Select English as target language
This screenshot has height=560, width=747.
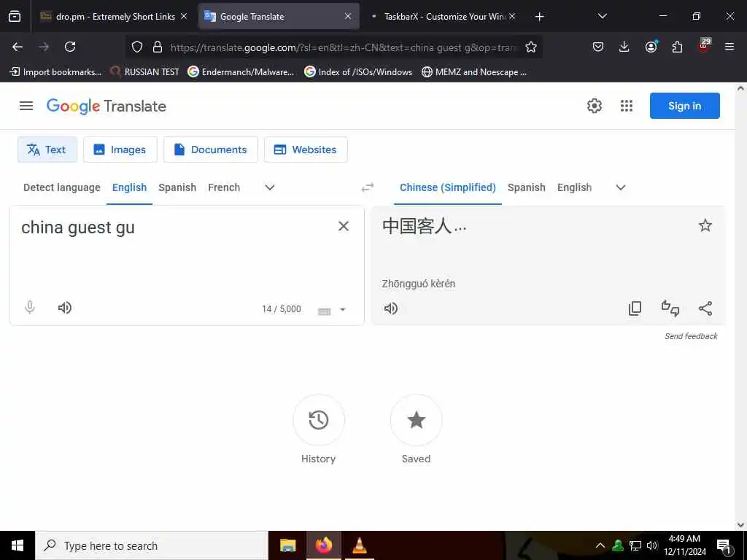(x=575, y=187)
